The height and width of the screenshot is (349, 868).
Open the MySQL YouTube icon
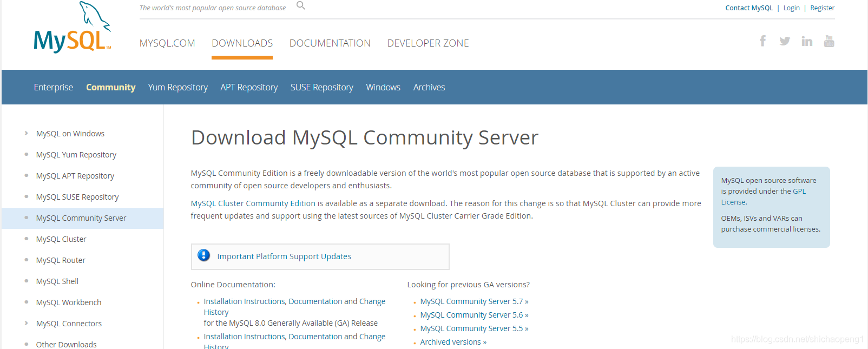[x=829, y=41]
